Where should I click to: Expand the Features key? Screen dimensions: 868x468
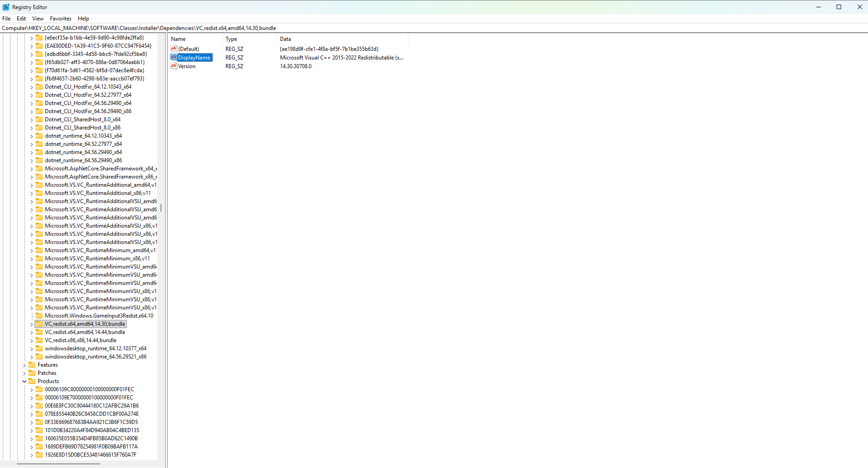pos(24,365)
